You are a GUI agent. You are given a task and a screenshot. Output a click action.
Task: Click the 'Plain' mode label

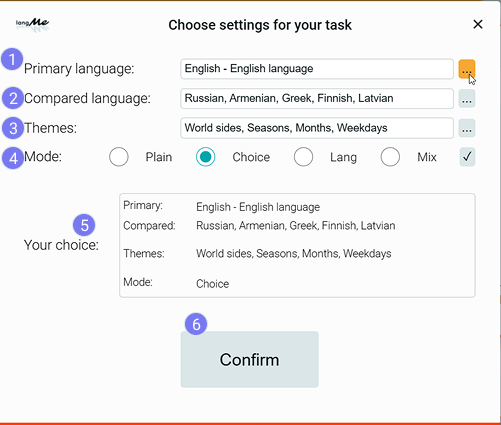click(159, 157)
